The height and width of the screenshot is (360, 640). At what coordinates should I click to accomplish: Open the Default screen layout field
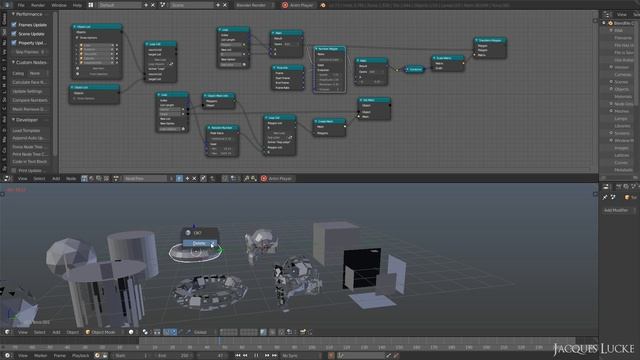click(119, 5)
